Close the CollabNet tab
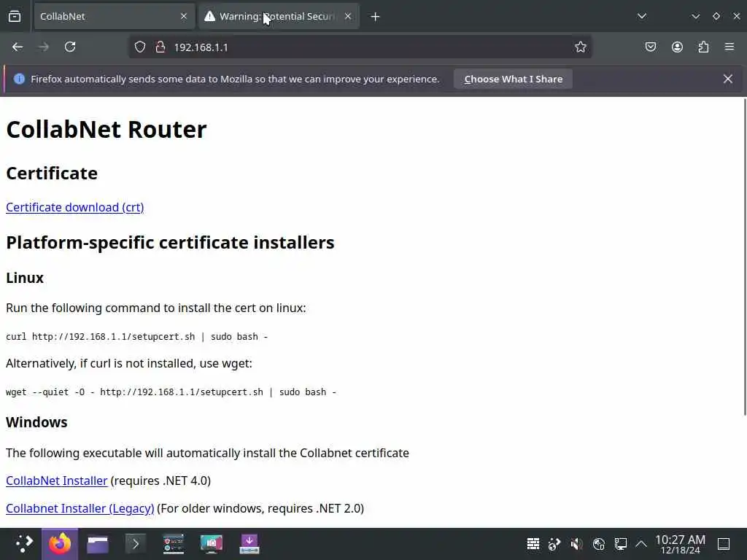747x560 pixels. click(x=184, y=17)
